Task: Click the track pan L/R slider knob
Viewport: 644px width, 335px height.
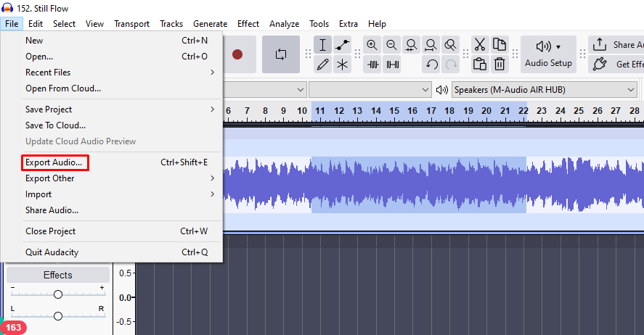Action: coord(58,316)
